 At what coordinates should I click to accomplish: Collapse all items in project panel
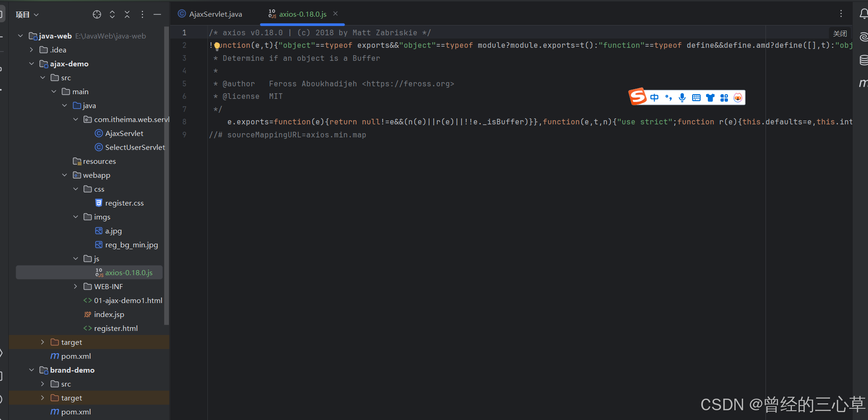(127, 14)
